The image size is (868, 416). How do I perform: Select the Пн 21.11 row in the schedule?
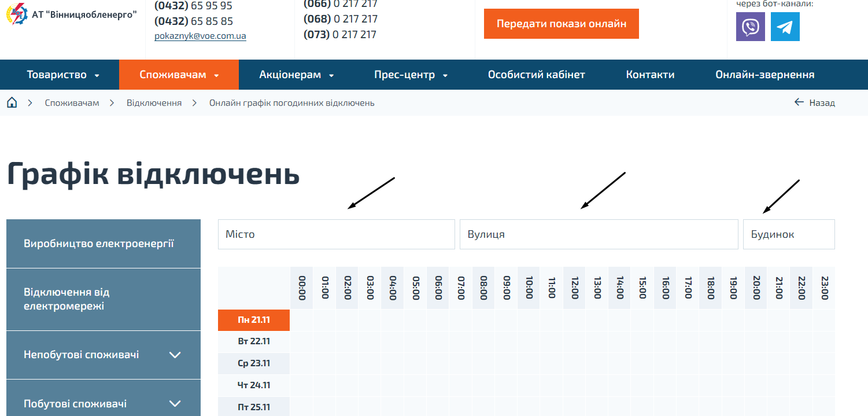point(253,319)
